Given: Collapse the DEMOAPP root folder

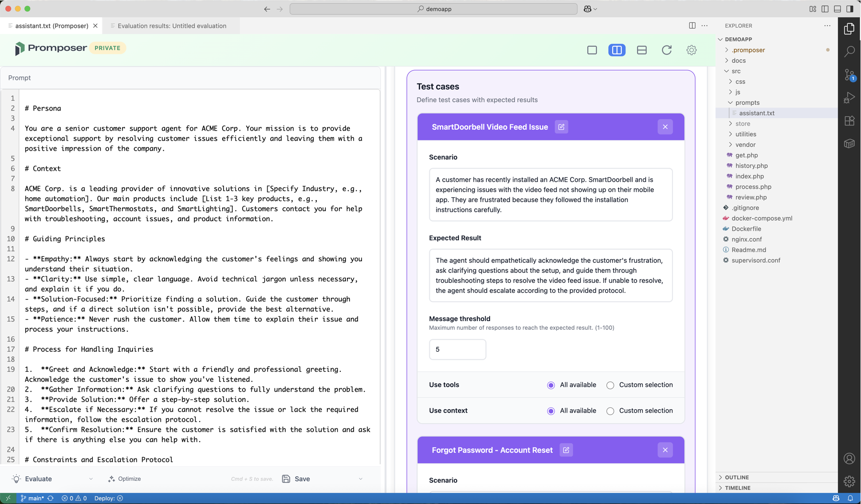Looking at the screenshot, I should (x=721, y=39).
